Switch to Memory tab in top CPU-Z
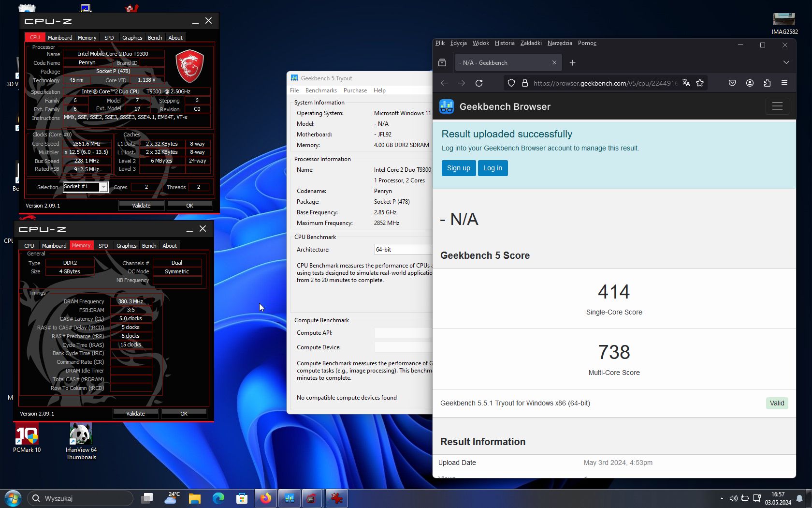Screen dimensions: 812x508 point(87,38)
